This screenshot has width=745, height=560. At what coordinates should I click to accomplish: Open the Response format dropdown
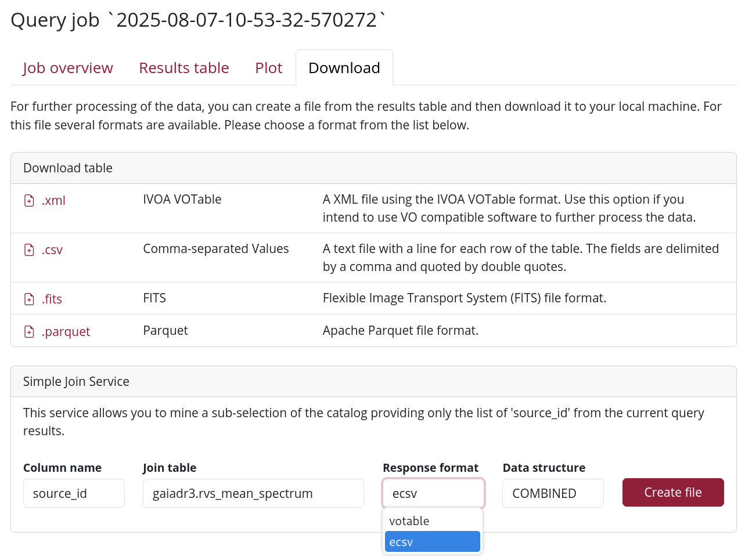click(433, 493)
